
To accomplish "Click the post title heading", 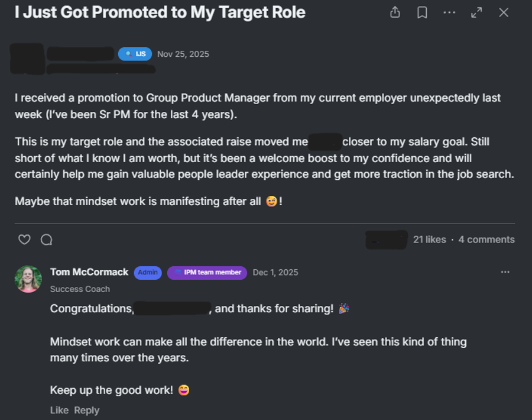I will [161, 12].
